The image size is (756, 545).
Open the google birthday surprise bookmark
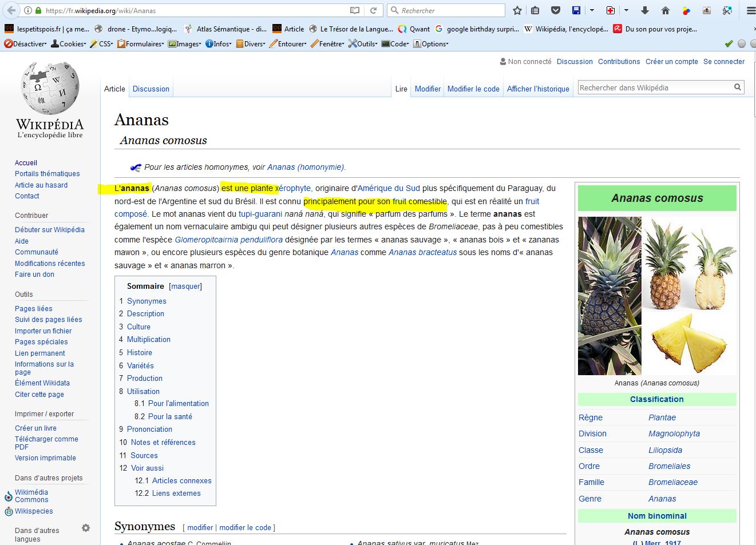coord(477,29)
